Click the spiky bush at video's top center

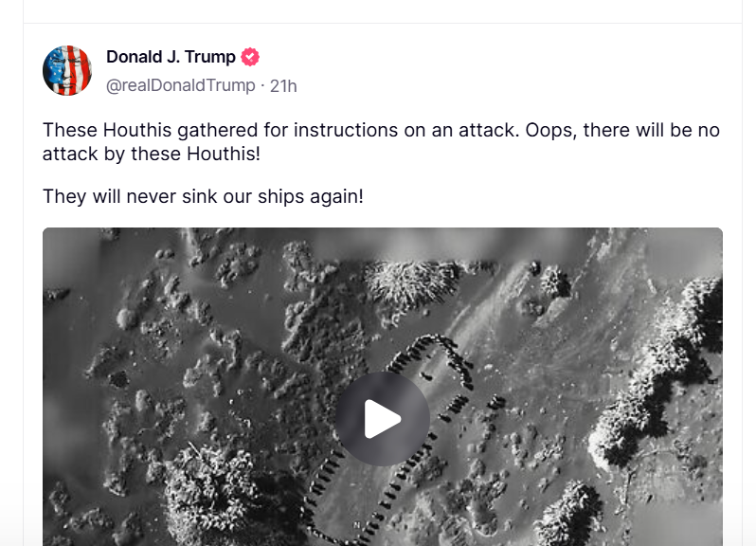pos(410,284)
